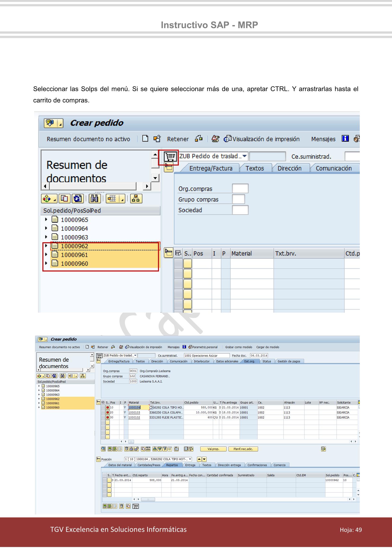Open the shopping cart icon above the tabs

171,156
